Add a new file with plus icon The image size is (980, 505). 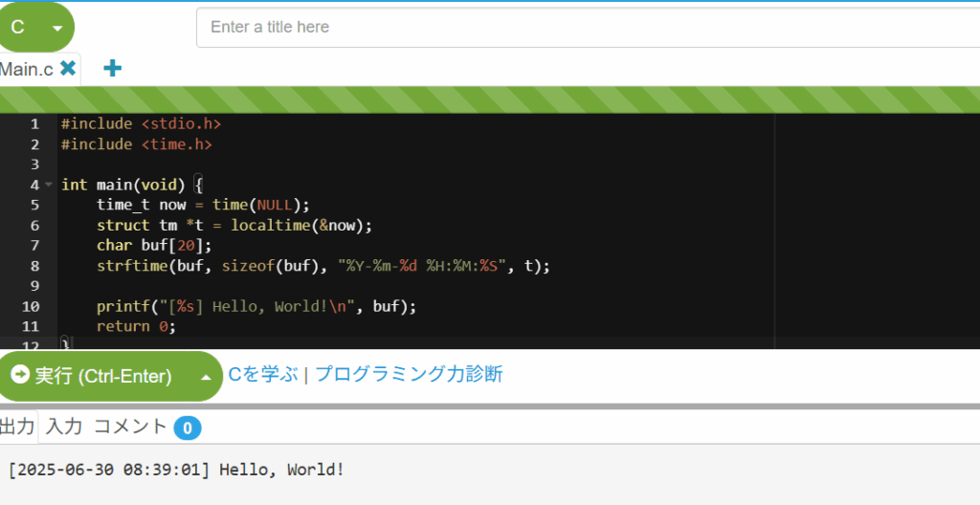coord(113,68)
